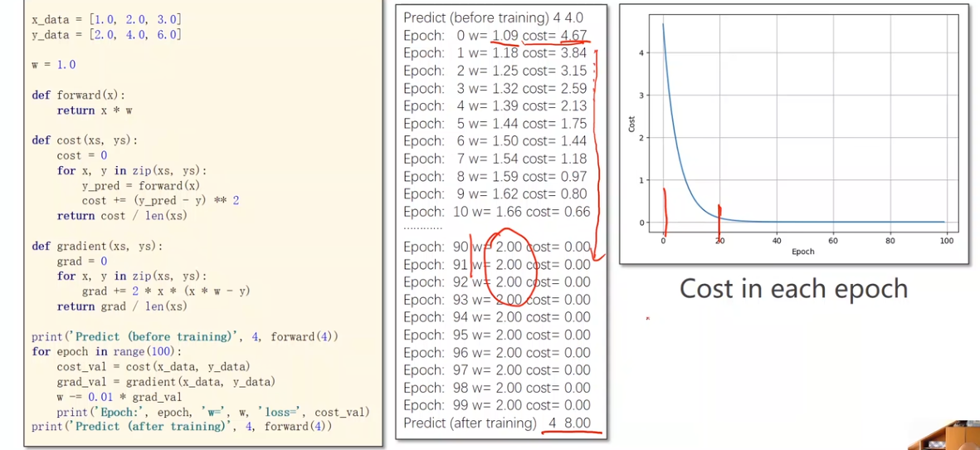Select the "def forward(x):" code line
Image resolution: width=980 pixels, height=450 pixels.
pyautogui.click(x=79, y=95)
